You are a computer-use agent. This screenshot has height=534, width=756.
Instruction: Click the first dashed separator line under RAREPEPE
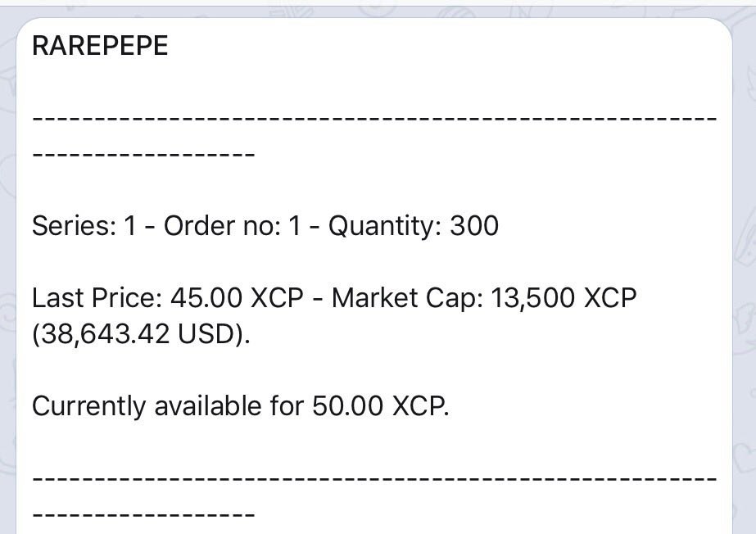(374, 118)
